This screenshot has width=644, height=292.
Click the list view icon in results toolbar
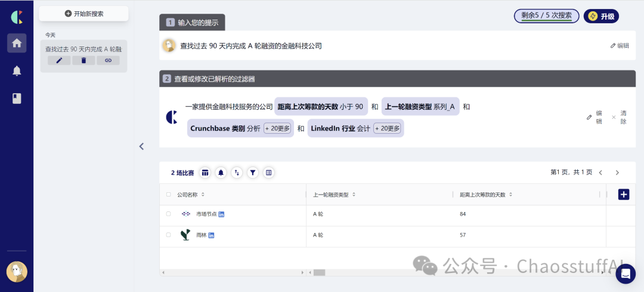(x=268, y=173)
